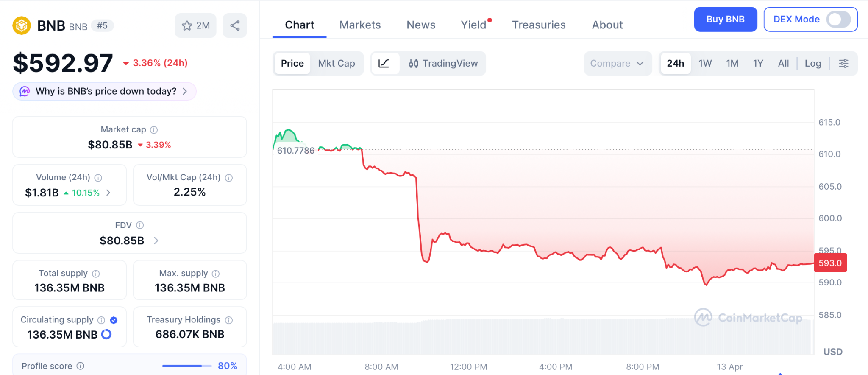The image size is (868, 375).
Task: Click the FDV info icon
Action: tap(140, 225)
